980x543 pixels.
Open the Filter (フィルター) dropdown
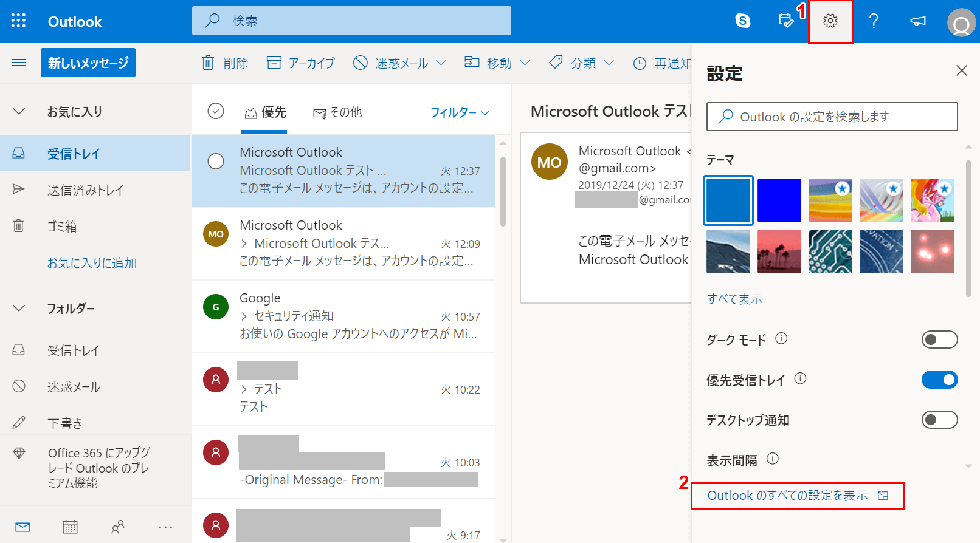(460, 112)
